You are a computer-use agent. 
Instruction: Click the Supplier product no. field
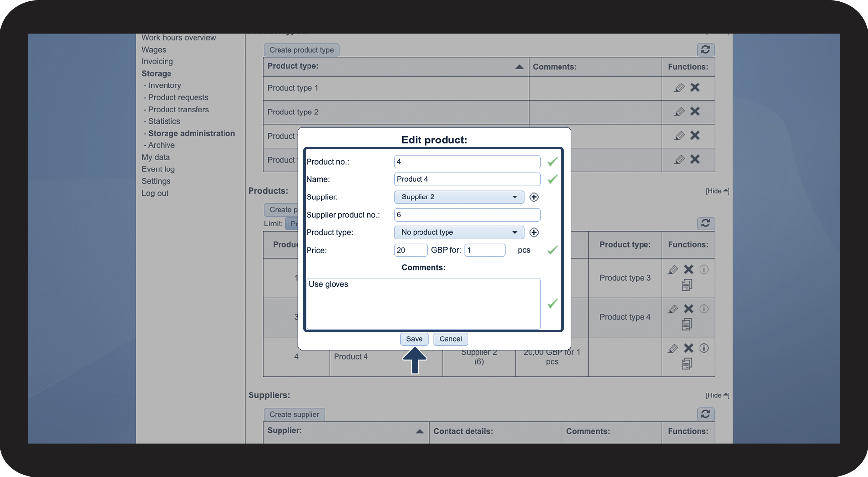tap(467, 215)
